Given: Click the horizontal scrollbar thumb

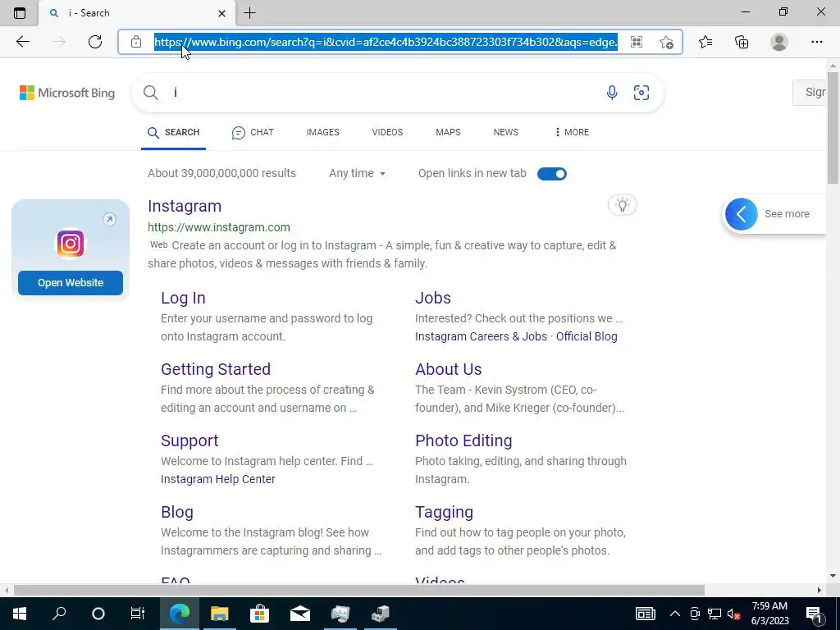Looking at the screenshot, I should [359, 591].
